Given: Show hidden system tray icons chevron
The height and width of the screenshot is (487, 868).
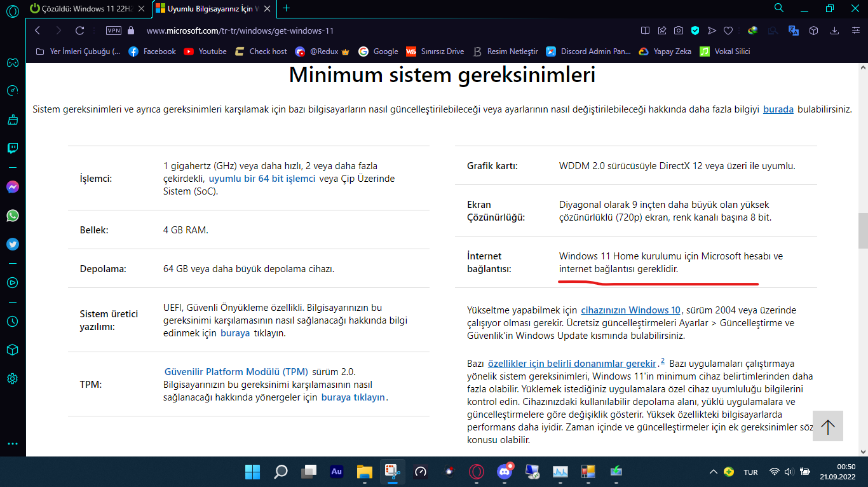Looking at the screenshot, I should pyautogui.click(x=713, y=472).
